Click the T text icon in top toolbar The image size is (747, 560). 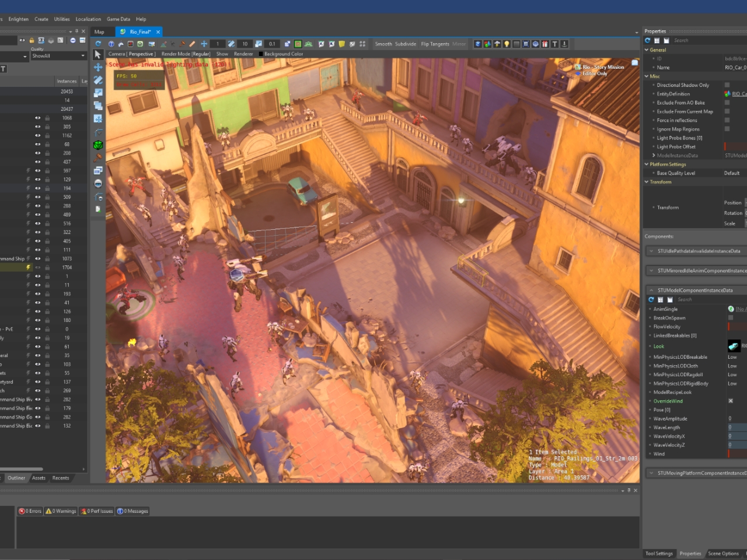click(x=554, y=44)
